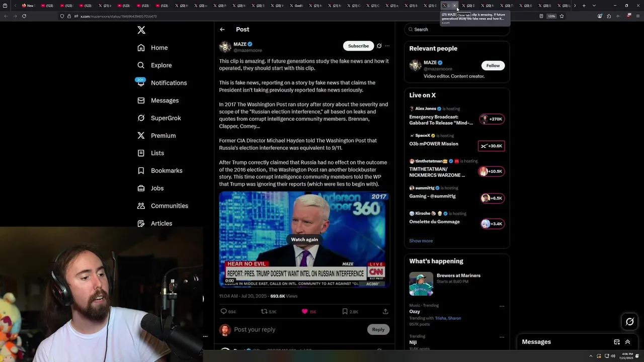Screen dimensions: 644x362
Task: Open Omelette du Gommage live stream
Action: click(457, 221)
